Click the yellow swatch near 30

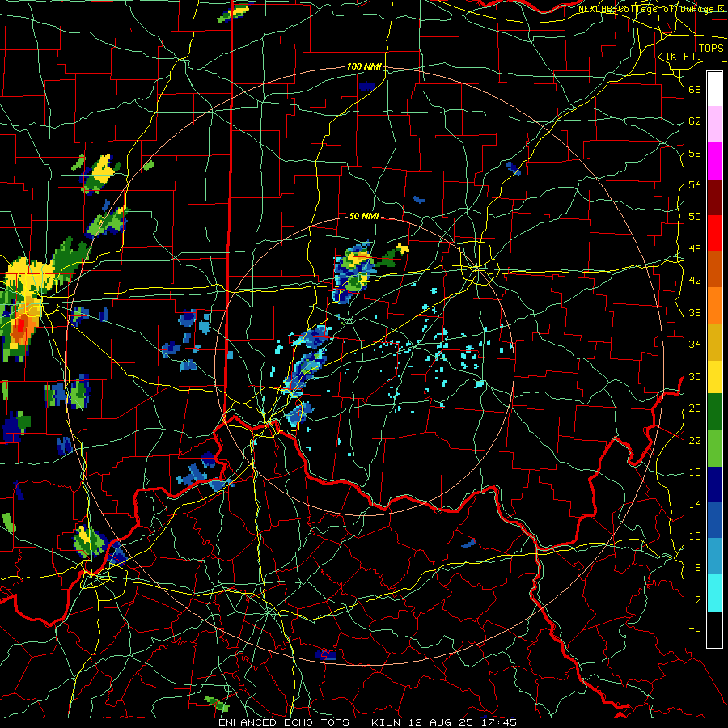714,377
